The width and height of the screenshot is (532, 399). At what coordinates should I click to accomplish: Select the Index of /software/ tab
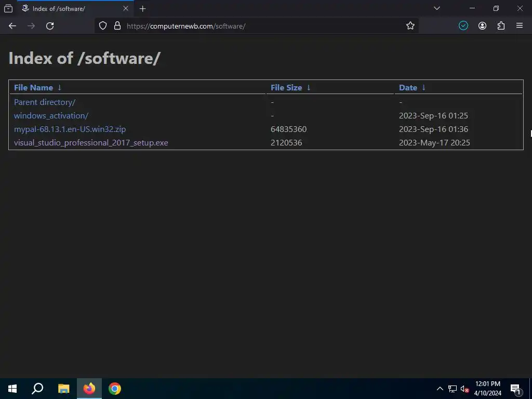(x=76, y=8)
